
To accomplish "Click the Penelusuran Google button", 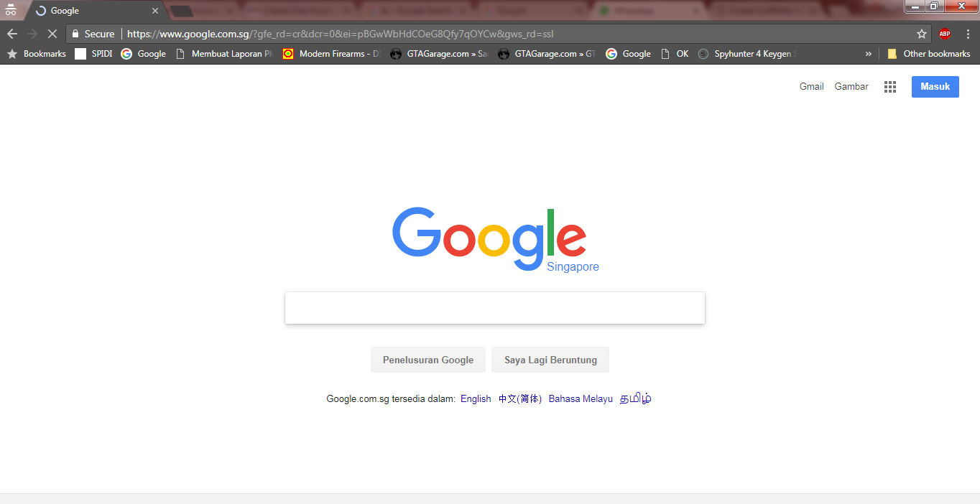I will coord(428,360).
